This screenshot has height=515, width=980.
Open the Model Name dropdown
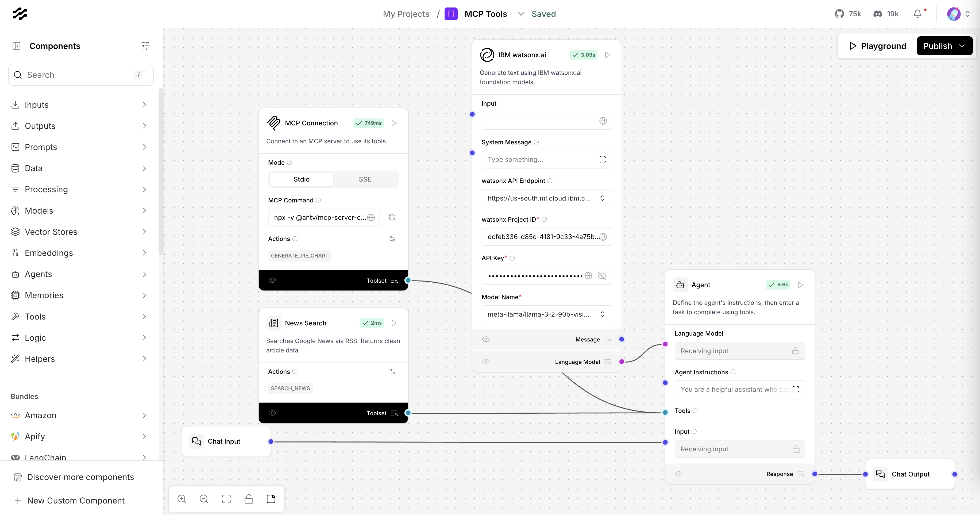[x=547, y=314]
